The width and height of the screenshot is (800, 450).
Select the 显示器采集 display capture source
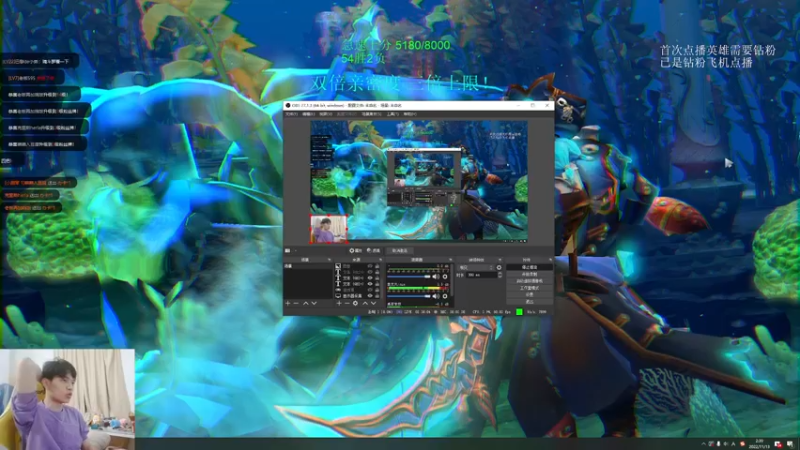(356, 296)
